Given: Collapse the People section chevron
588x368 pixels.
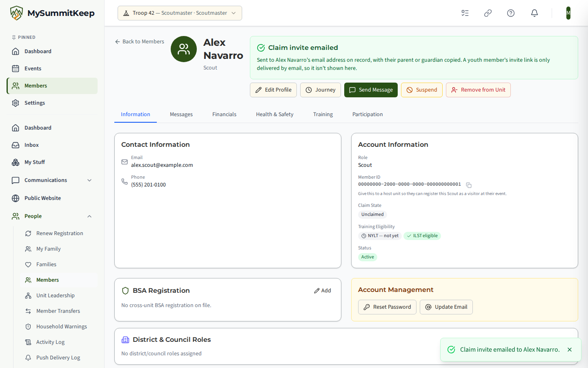Looking at the screenshot, I should (x=89, y=216).
